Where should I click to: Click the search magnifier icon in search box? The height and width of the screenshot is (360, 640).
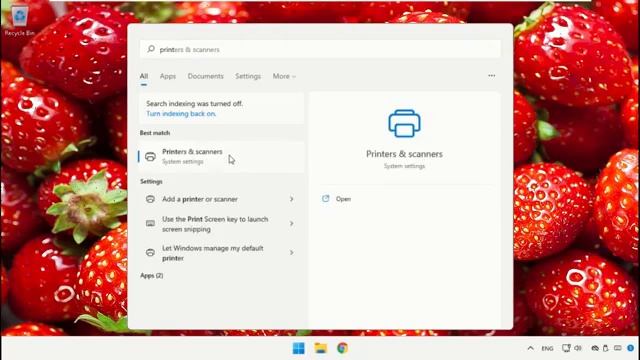(x=151, y=49)
